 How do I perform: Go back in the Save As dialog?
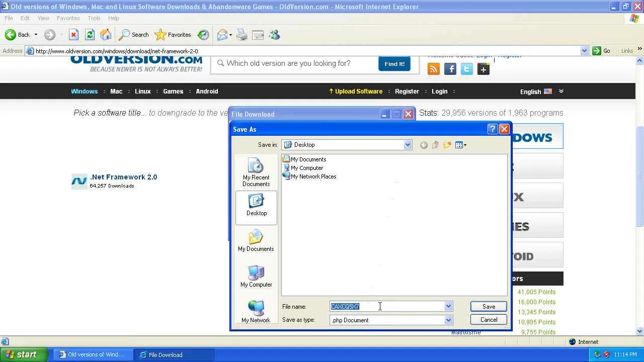[424, 145]
